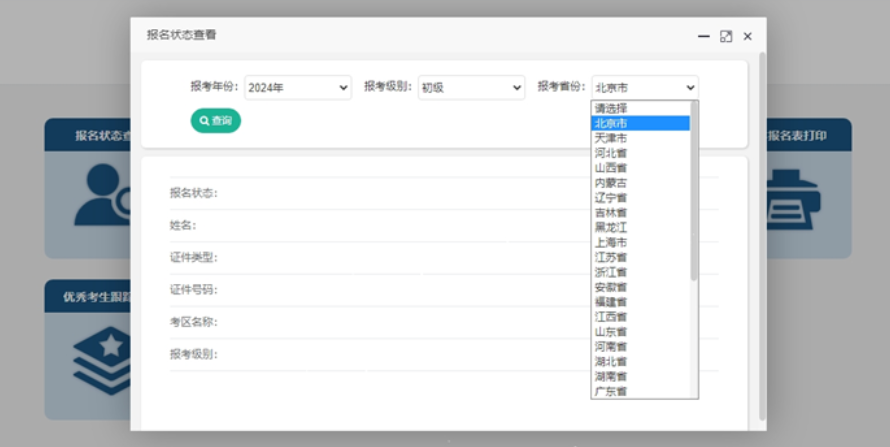Image resolution: width=890 pixels, height=447 pixels.
Task: Choose 上海市 in the province list
Action: 611,242
